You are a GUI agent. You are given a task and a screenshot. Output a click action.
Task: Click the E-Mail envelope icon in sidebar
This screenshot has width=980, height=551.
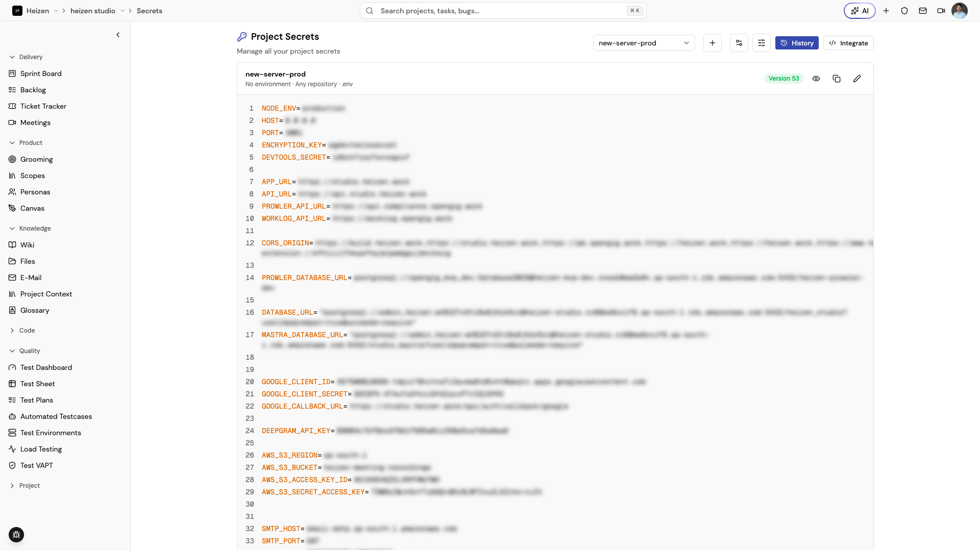pos(12,278)
